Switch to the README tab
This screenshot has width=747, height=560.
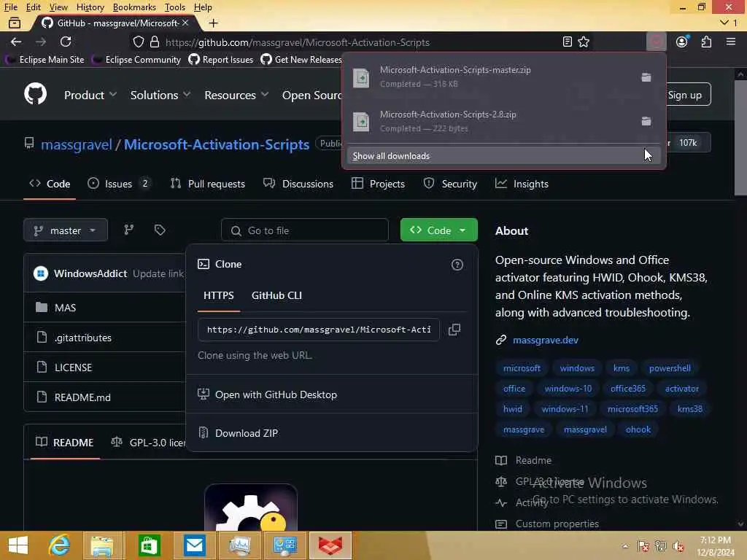[65, 443]
